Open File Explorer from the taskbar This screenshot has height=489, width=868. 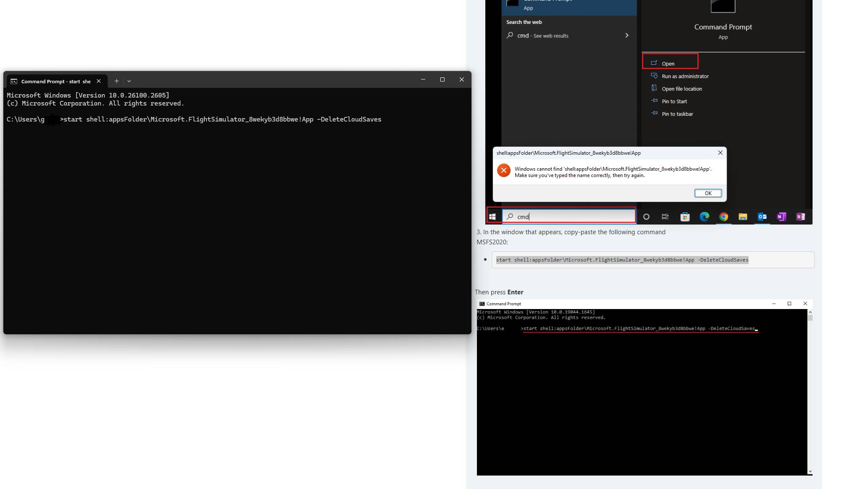[x=743, y=217]
